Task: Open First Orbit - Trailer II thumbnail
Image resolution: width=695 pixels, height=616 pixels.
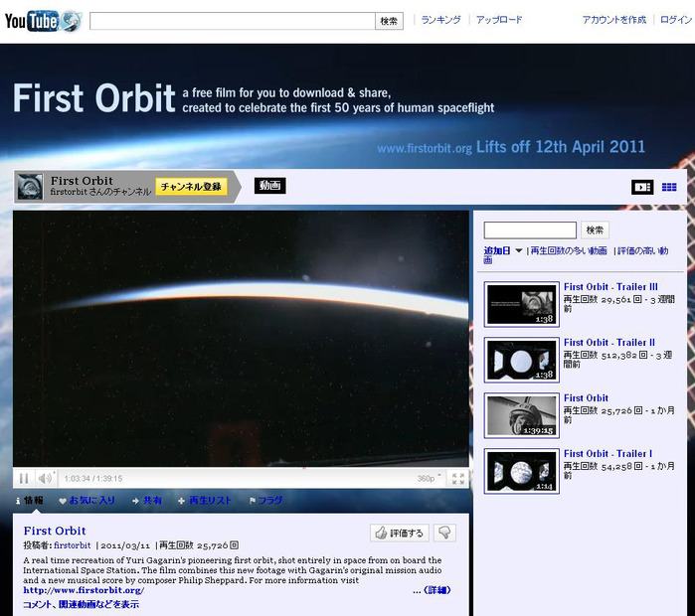Action: (522, 360)
